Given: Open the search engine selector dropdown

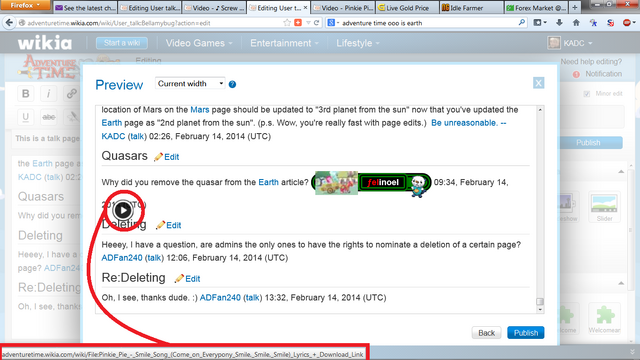Looking at the screenshot, I should coord(333,23).
